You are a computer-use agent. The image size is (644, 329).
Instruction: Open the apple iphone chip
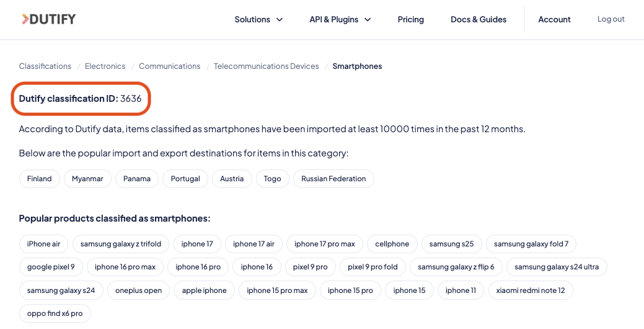point(204,291)
